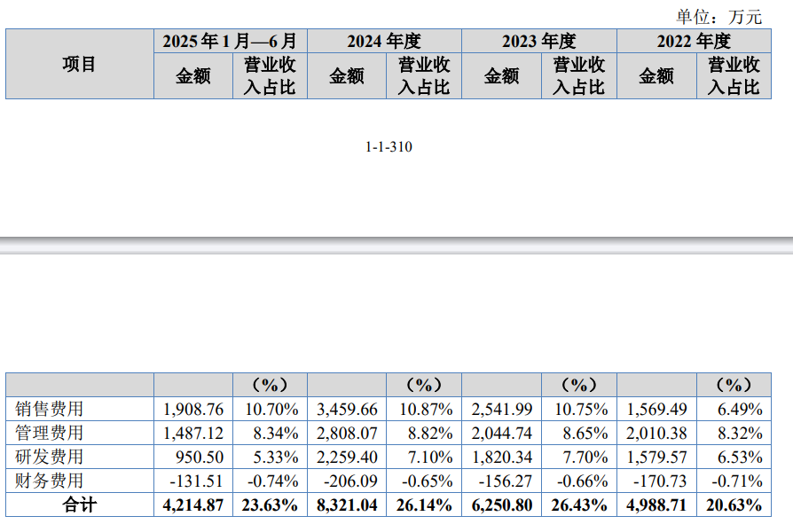This screenshot has height=532, width=793.
Task: Click 金额 subheader under 2024年度
Action: tap(347, 76)
